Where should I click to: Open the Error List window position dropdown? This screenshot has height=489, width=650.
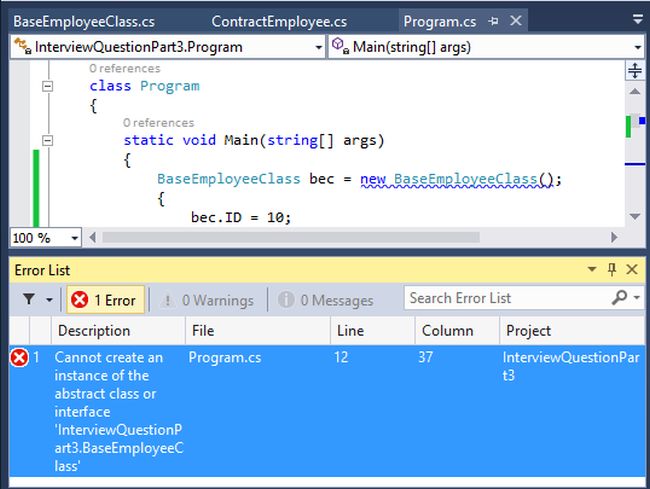pos(592,269)
